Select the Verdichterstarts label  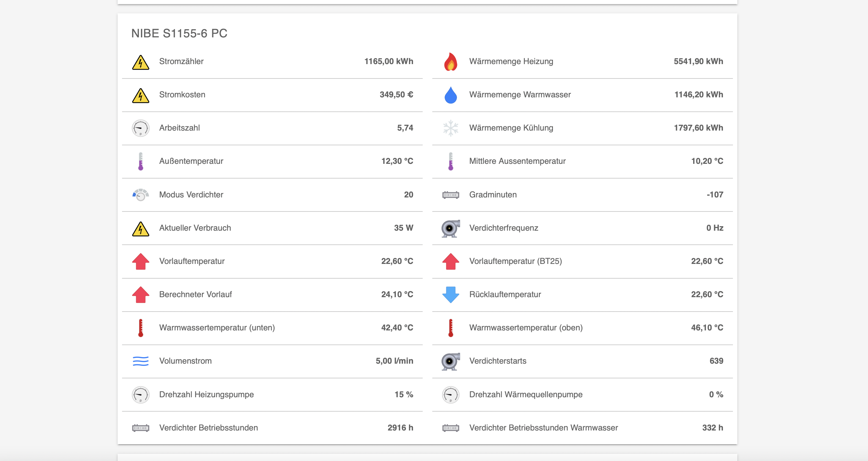pos(498,361)
